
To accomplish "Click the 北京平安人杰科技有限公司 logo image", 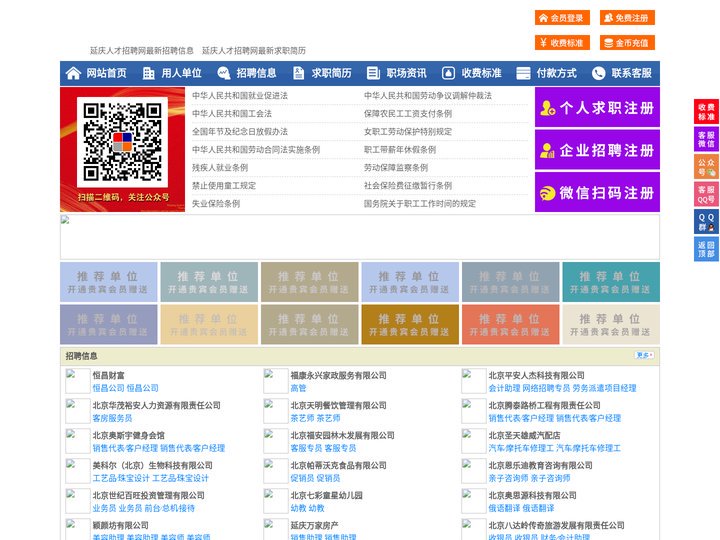I will [x=473, y=381].
